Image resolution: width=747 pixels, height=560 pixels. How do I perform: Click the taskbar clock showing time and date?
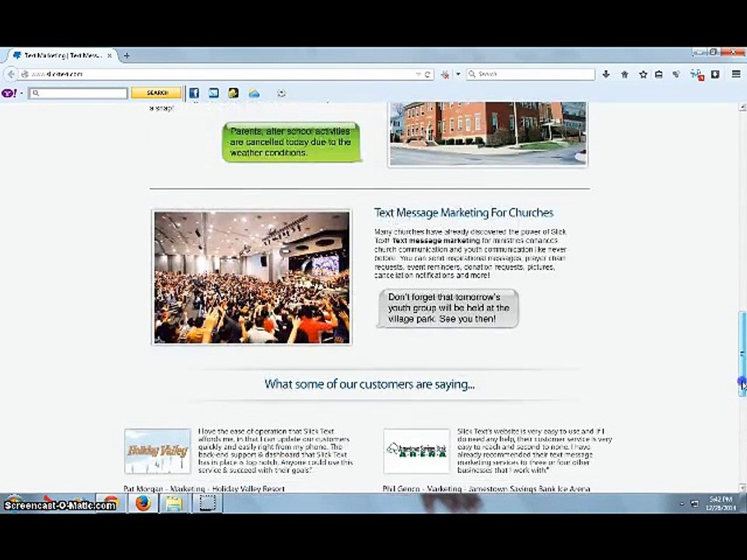pyautogui.click(x=721, y=503)
